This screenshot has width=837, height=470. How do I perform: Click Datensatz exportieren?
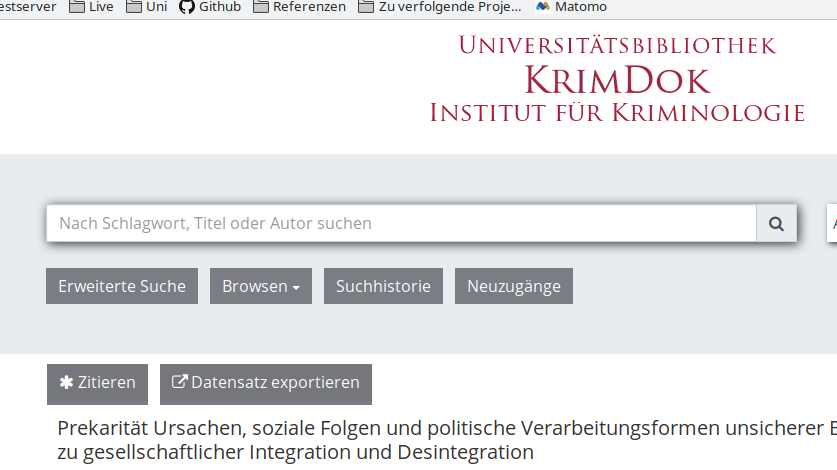pos(266,384)
